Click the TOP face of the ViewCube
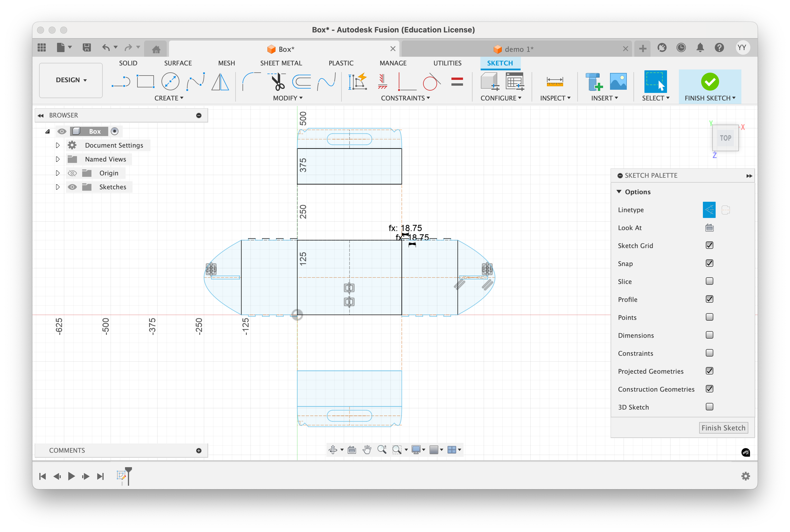Screen dimensions: 790x532 tap(725, 138)
